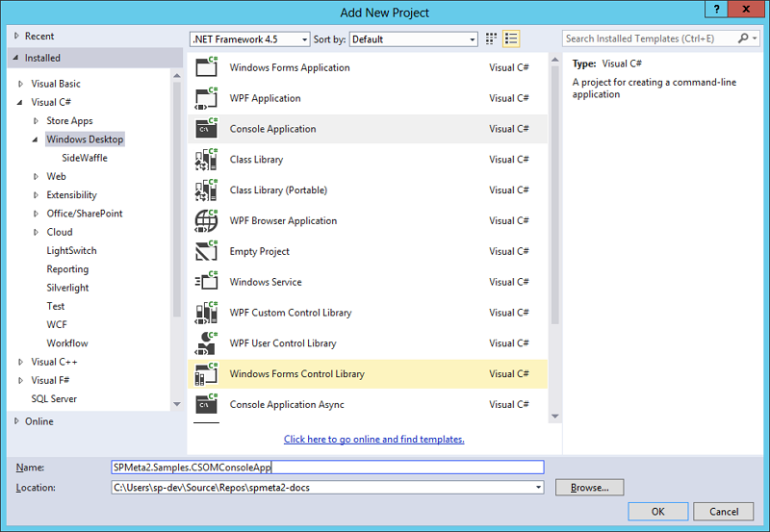The image size is (770, 532).
Task: Expand the Cloud node arrow
Action: 36,232
